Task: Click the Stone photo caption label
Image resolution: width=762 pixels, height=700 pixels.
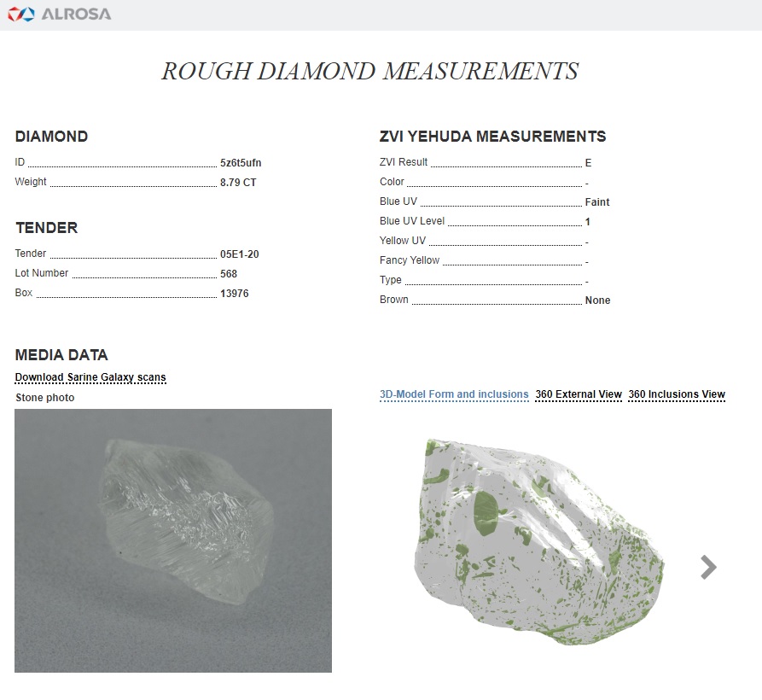Action: tap(44, 397)
